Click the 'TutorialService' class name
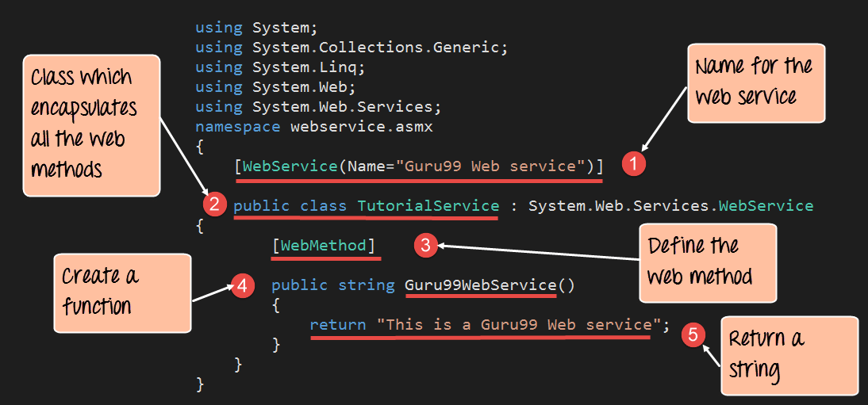Screen dimensions: 868x405 428,206
